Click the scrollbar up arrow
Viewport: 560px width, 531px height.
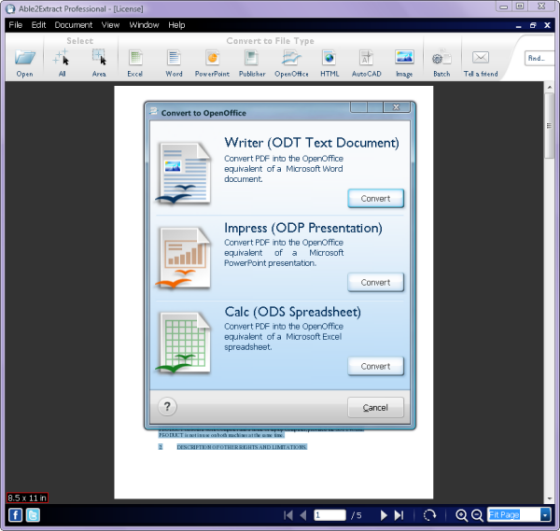click(549, 87)
